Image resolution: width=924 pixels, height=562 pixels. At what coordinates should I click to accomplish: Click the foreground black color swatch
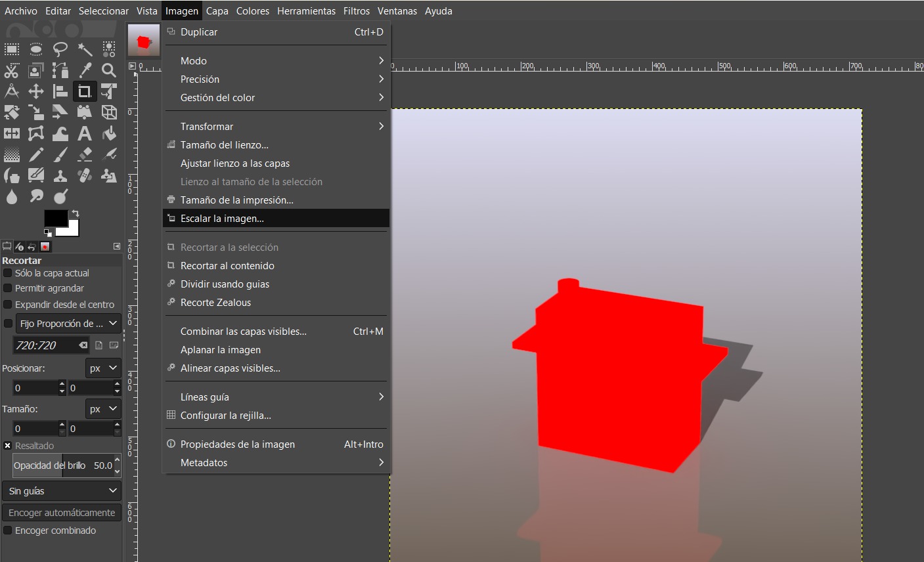[x=56, y=218]
